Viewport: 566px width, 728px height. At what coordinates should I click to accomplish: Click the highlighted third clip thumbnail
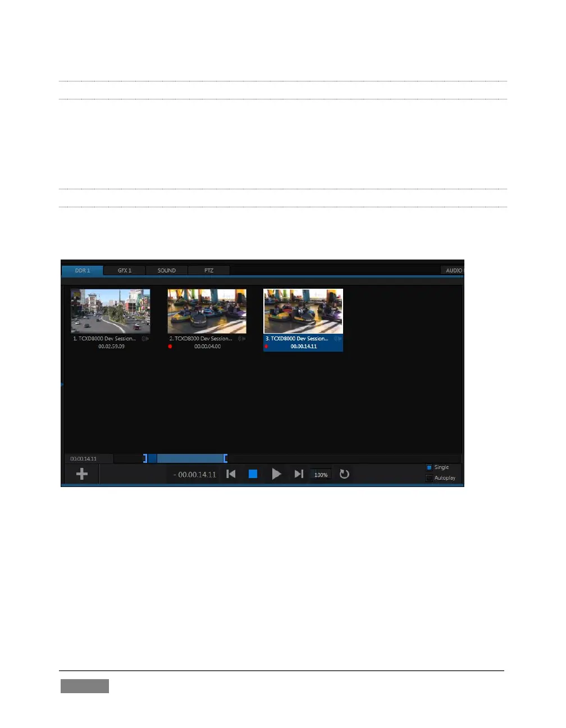303,312
